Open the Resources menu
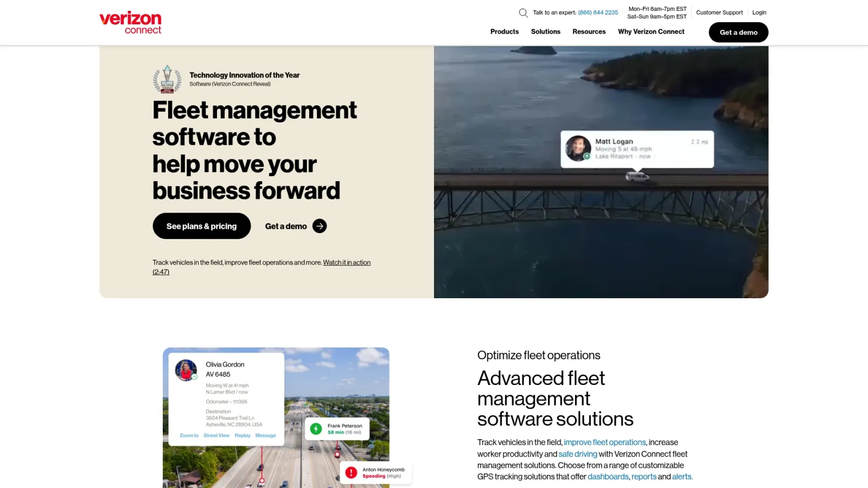 click(x=589, y=32)
